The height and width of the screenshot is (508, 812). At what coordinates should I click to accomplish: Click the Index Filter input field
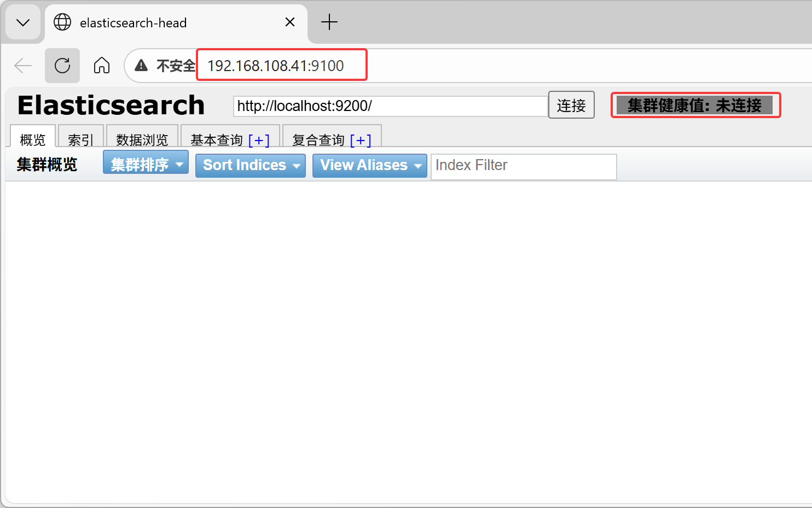(524, 166)
